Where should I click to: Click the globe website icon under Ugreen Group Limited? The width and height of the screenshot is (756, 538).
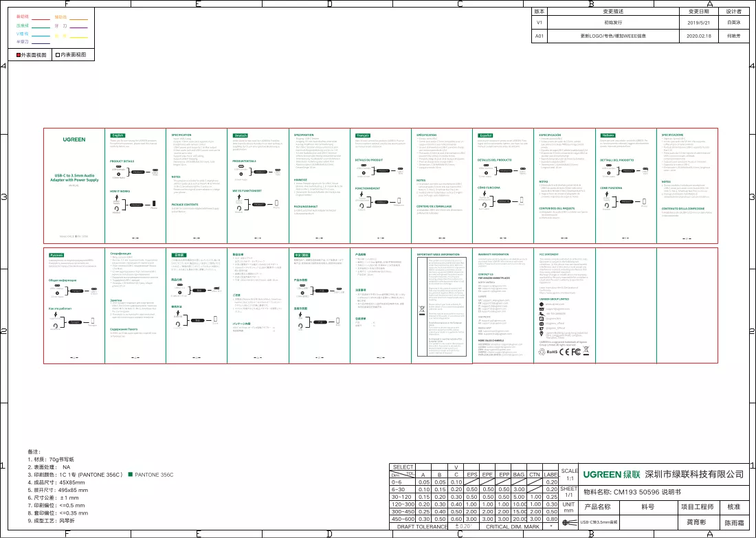point(542,304)
